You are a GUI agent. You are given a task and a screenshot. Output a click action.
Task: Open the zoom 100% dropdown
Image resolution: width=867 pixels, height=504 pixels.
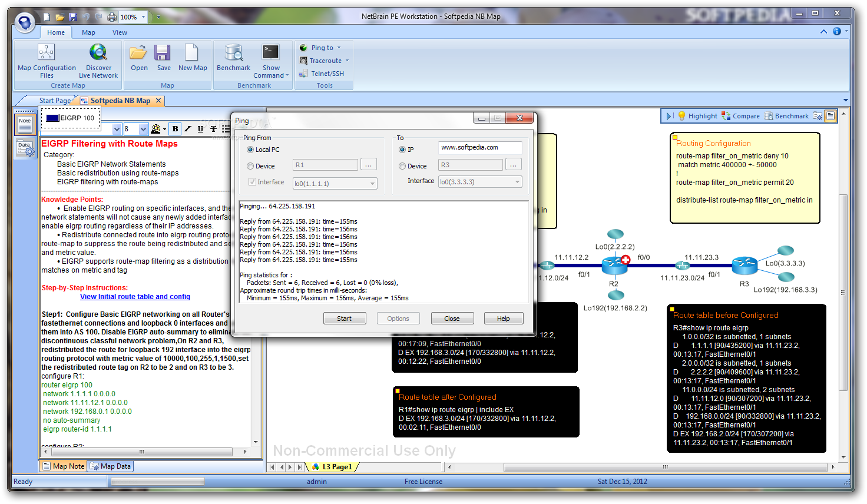click(x=143, y=17)
